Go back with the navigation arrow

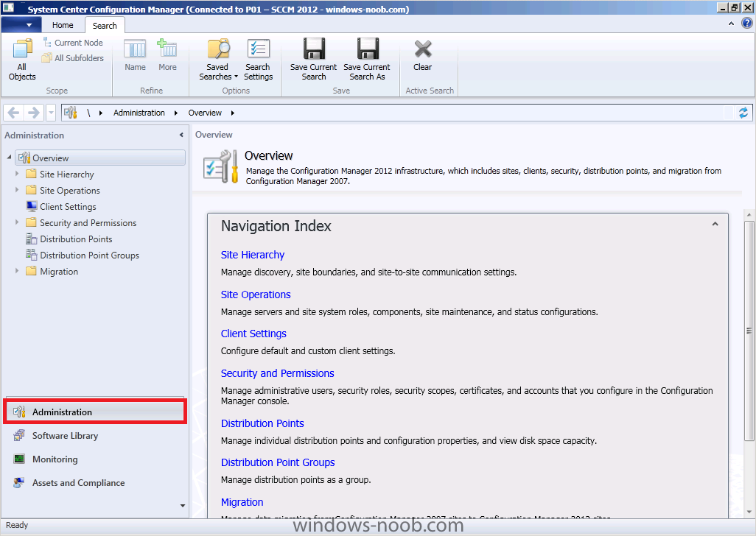(x=14, y=113)
